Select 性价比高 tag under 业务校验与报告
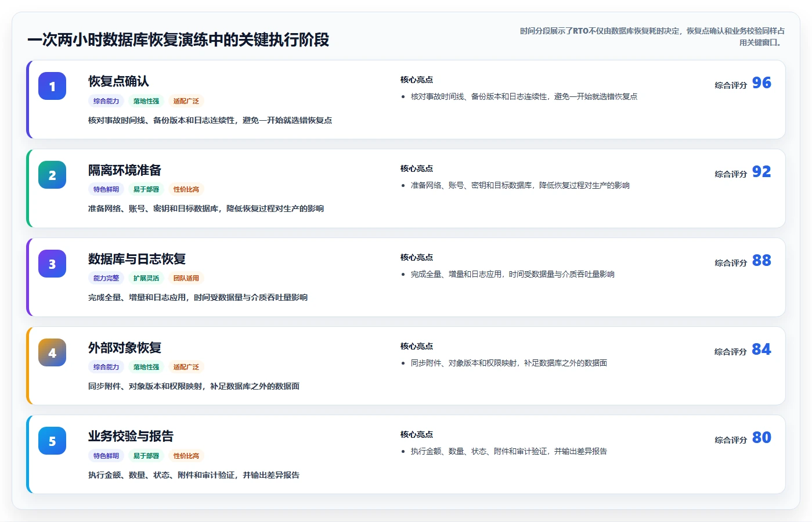The image size is (812, 522). pyautogui.click(x=186, y=456)
